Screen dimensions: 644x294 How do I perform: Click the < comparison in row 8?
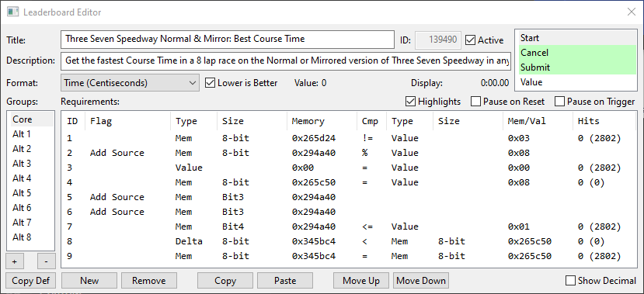pyautogui.click(x=364, y=241)
